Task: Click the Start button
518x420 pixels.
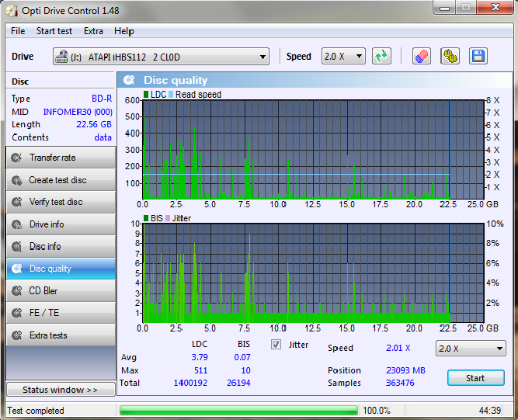Action: 476,378
